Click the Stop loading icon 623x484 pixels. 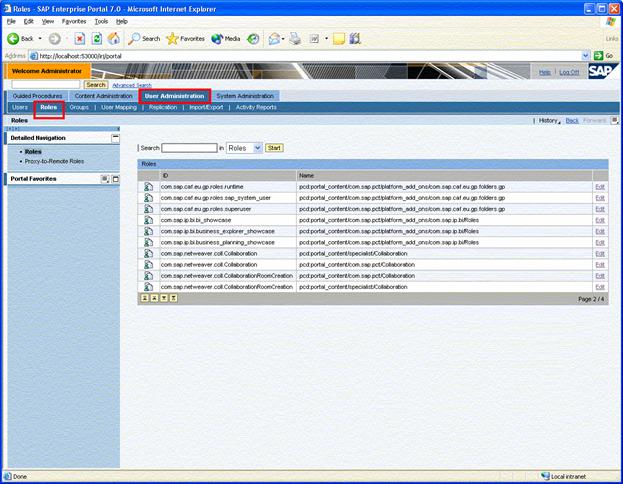tap(79, 38)
